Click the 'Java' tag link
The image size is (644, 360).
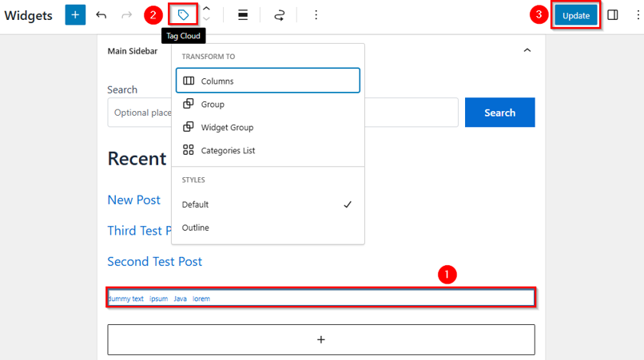pyautogui.click(x=181, y=299)
